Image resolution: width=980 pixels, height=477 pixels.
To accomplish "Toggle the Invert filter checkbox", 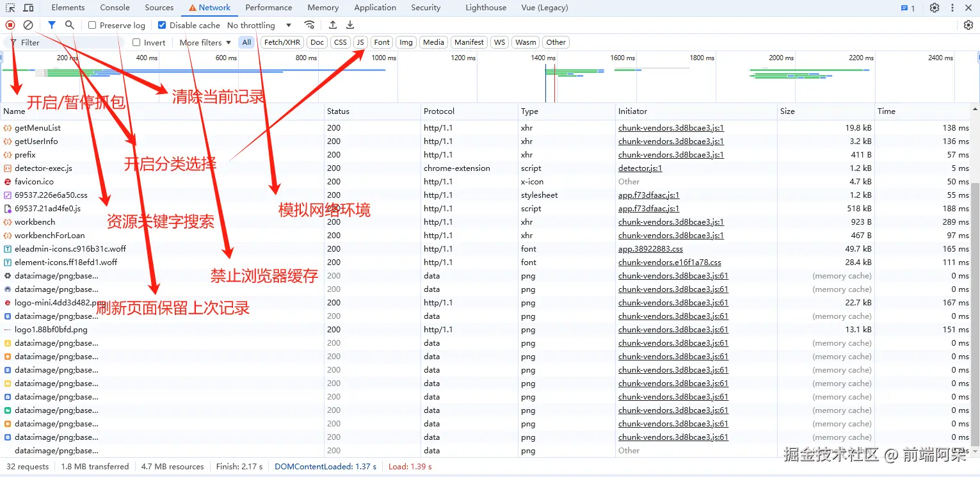I will coord(136,42).
